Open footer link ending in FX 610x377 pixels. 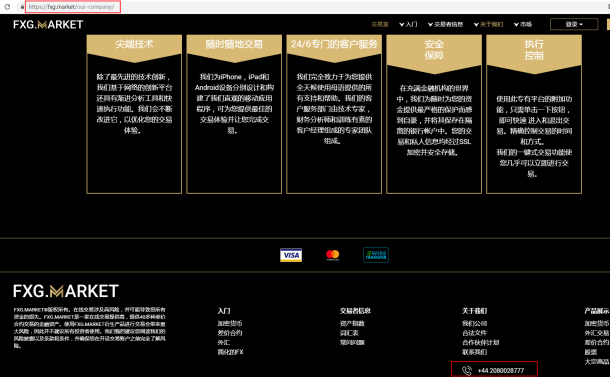point(230,352)
